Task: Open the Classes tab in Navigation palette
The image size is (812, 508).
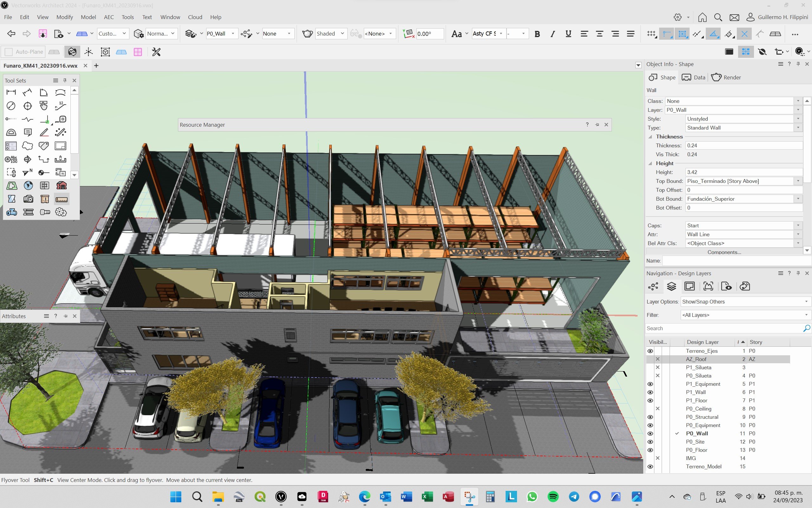Action: tap(653, 286)
